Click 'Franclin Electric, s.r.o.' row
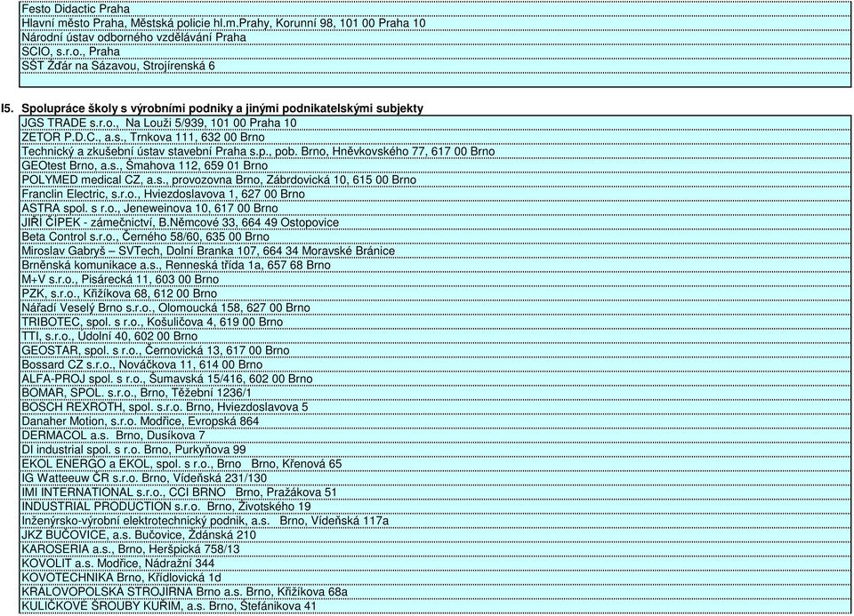Viewport: 854px width, 616px height. (x=435, y=194)
